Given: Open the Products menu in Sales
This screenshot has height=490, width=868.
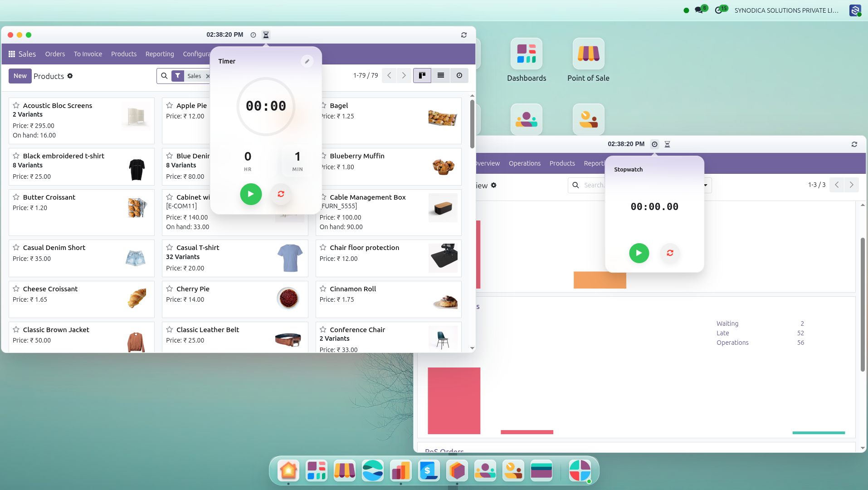Looking at the screenshot, I should pyautogui.click(x=124, y=54).
